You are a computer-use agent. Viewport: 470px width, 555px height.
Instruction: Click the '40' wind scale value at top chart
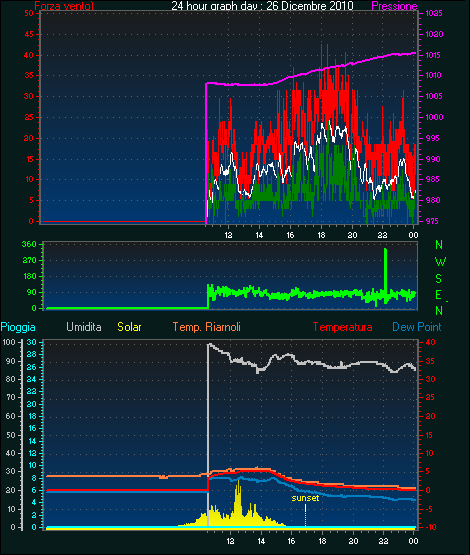[29, 55]
